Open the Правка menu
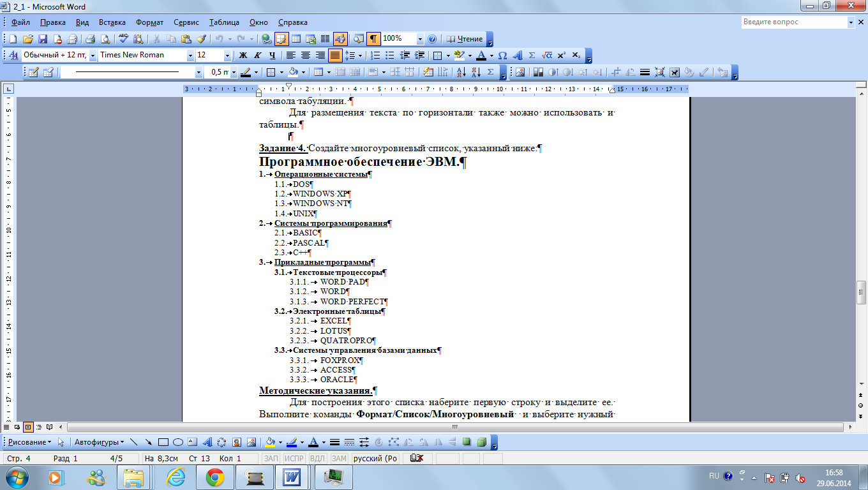This screenshot has height=490, width=868. tap(52, 22)
